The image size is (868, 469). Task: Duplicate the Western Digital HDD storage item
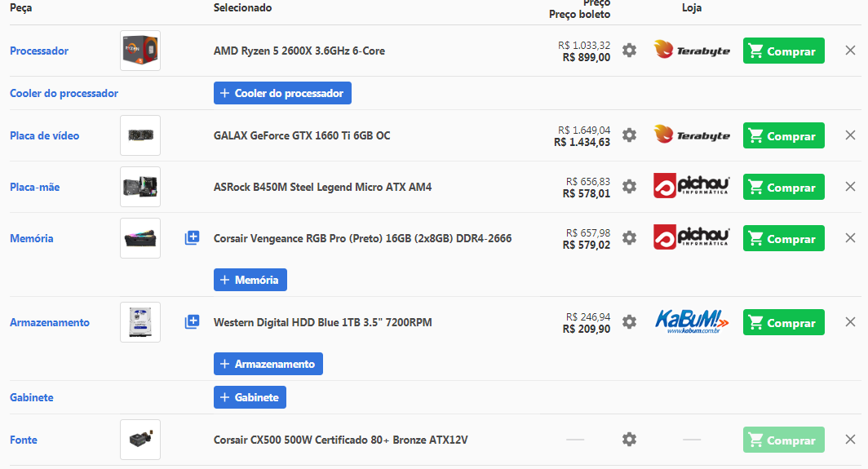192,322
